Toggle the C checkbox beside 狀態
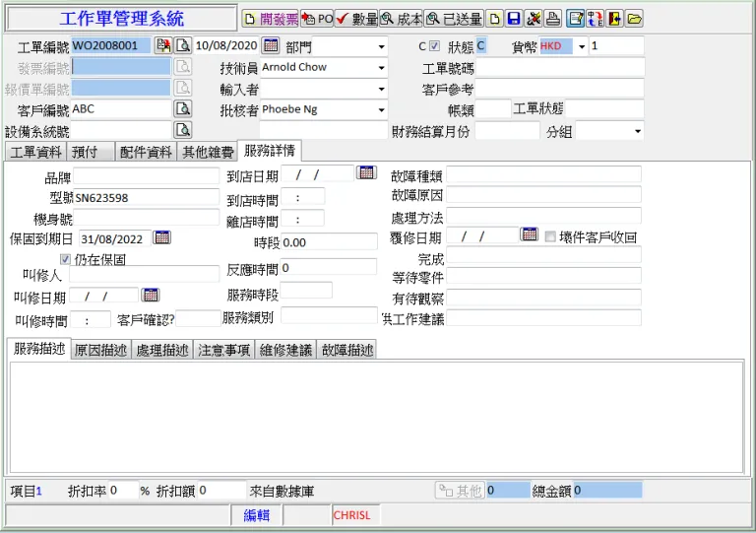Viewport: 756px width, 533px height. [x=434, y=46]
